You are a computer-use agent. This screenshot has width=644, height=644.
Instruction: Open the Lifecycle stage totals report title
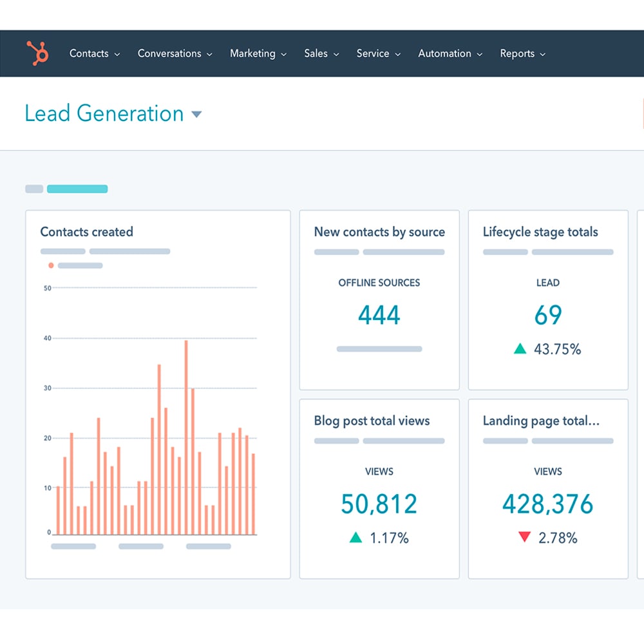(540, 232)
